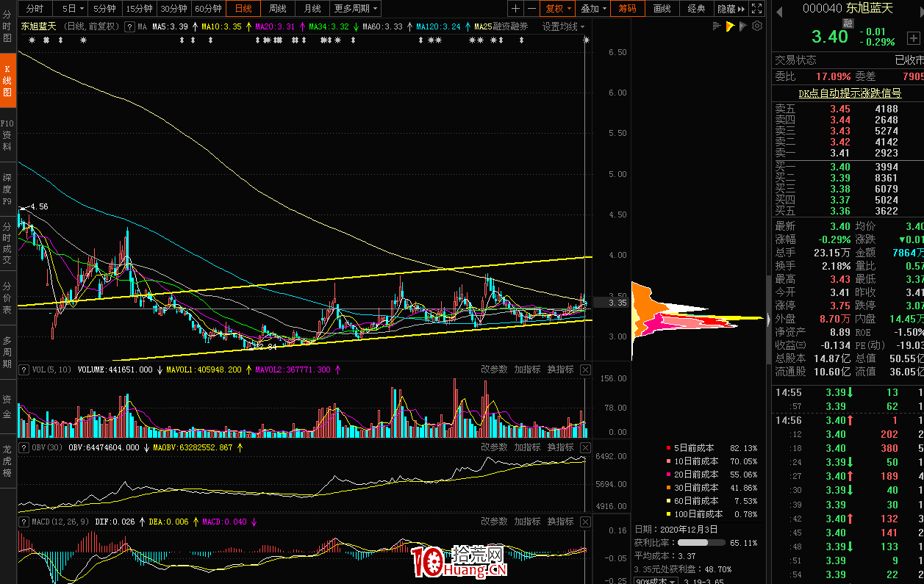Click the 融 margin trading badge
The width and height of the screenshot is (924, 584).
point(848,24)
